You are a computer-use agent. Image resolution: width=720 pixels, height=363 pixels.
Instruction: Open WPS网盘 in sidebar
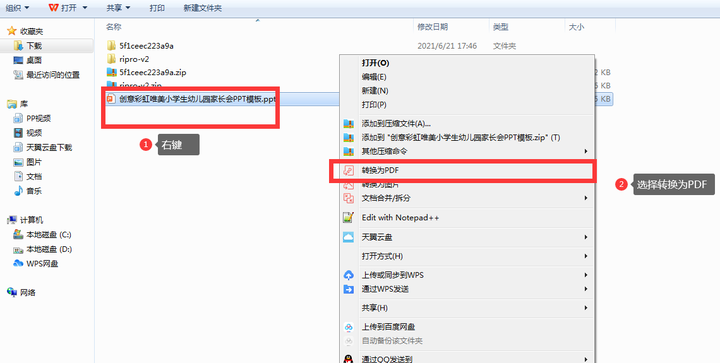42,264
